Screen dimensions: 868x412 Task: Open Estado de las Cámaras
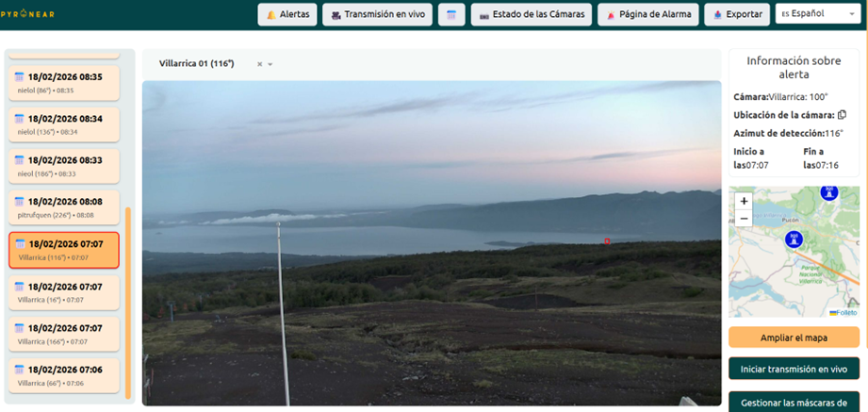[532, 14]
